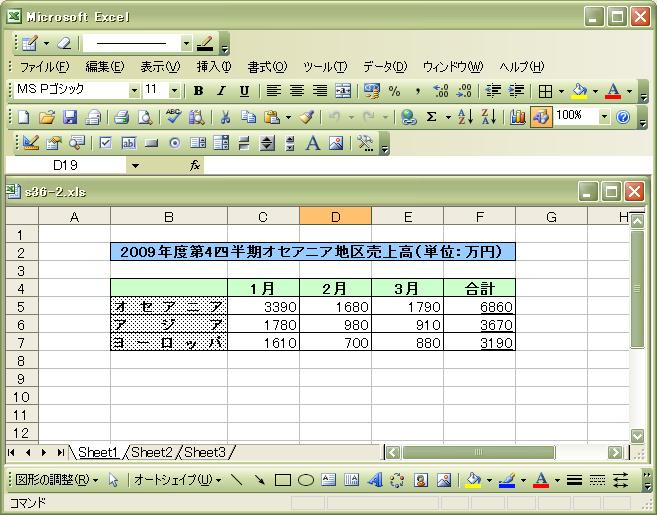Click the border Line Color pencil icon
The image size is (657, 515).
(205, 43)
